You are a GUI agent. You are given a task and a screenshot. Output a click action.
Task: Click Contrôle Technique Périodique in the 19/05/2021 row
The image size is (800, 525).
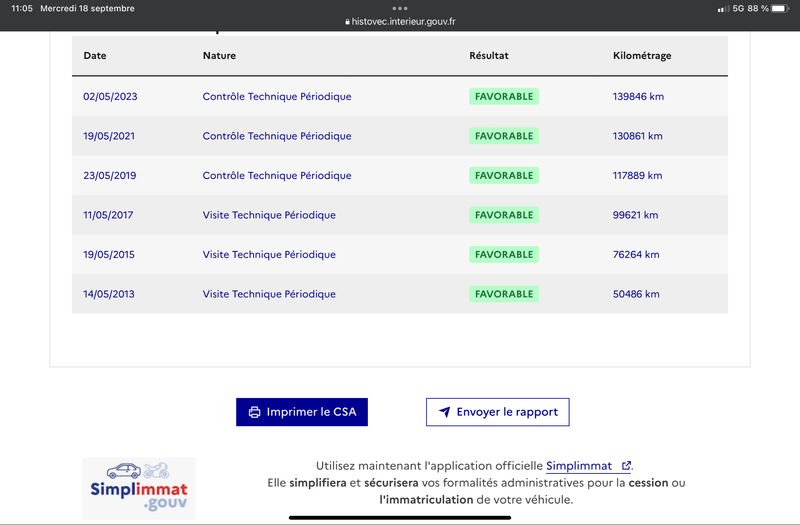(277, 136)
